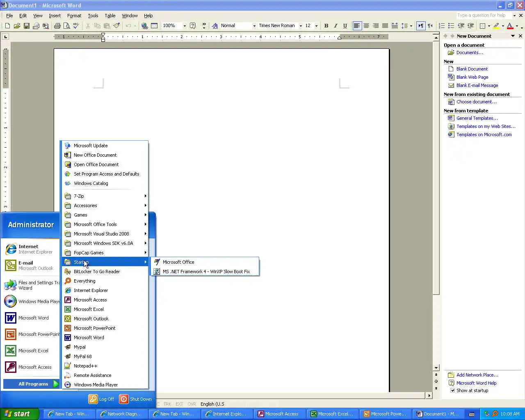Open the Zoom 100% dropdown
525x420 pixels.
coord(185,25)
